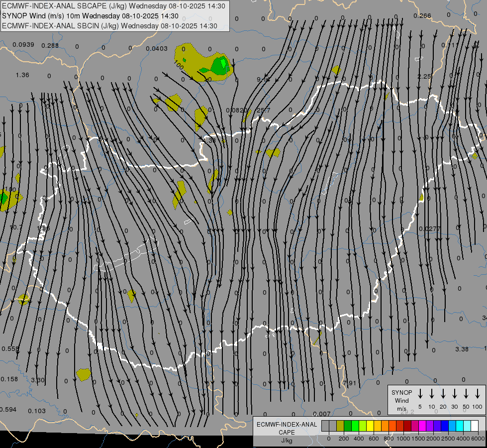Click the 5 m/s wind arrow in legend
This screenshot has width=487, height=448.
click(420, 394)
